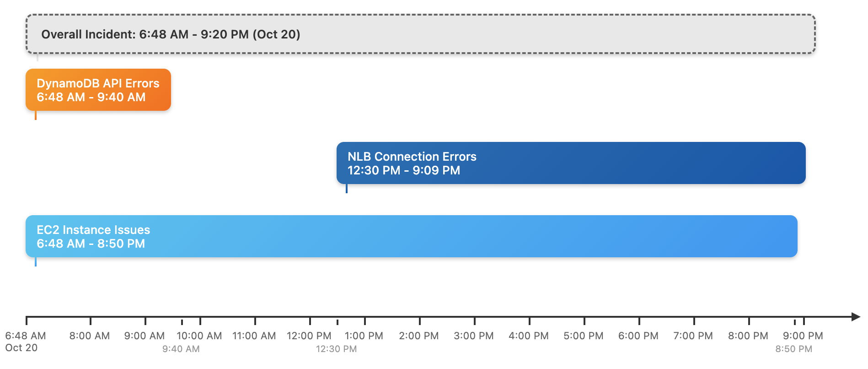Click the 9:00 AM tick label
This screenshot has width=868, height=369.
145,336
